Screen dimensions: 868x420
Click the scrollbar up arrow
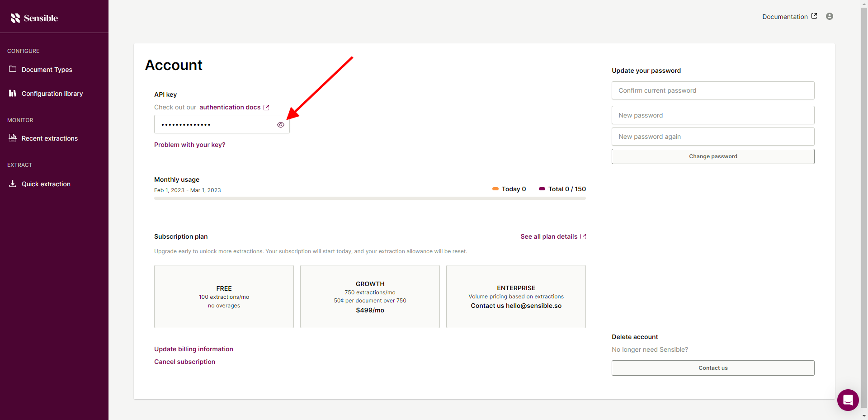(864, 3)
